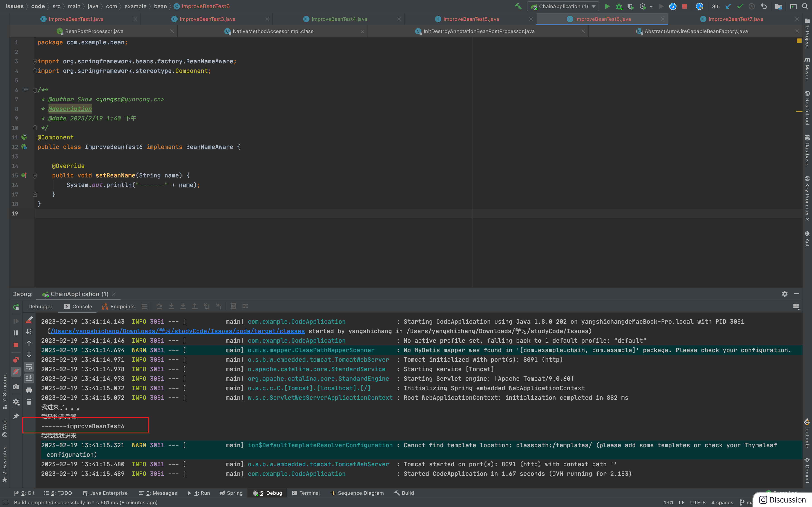The image size is (812, 507).
Task: Pause the running debug program
Action: [16, 333]
